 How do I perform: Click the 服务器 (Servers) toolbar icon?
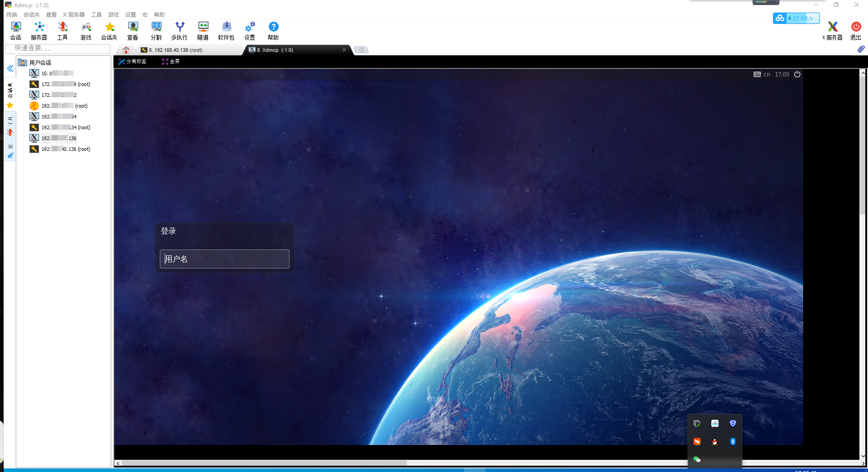point(39,31)
